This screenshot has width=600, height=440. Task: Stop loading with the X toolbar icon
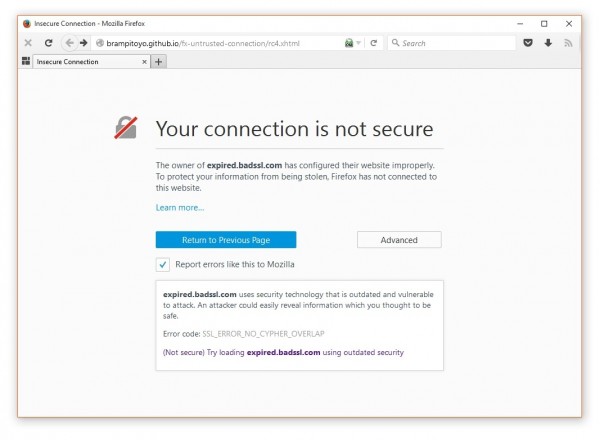point(28,43)
